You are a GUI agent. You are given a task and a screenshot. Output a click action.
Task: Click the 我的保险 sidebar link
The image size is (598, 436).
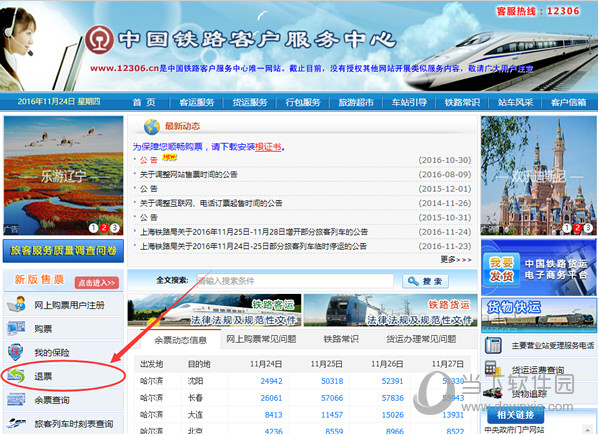51,352
